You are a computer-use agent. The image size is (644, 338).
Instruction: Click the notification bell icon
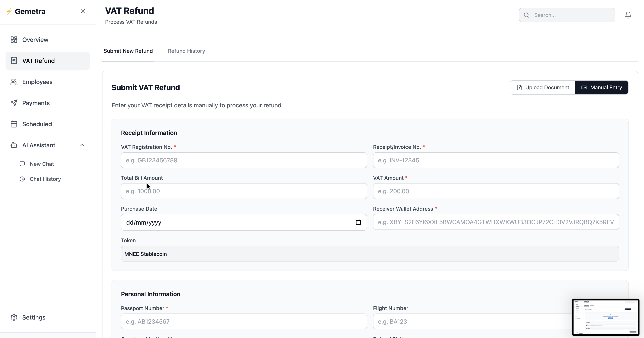628,15
